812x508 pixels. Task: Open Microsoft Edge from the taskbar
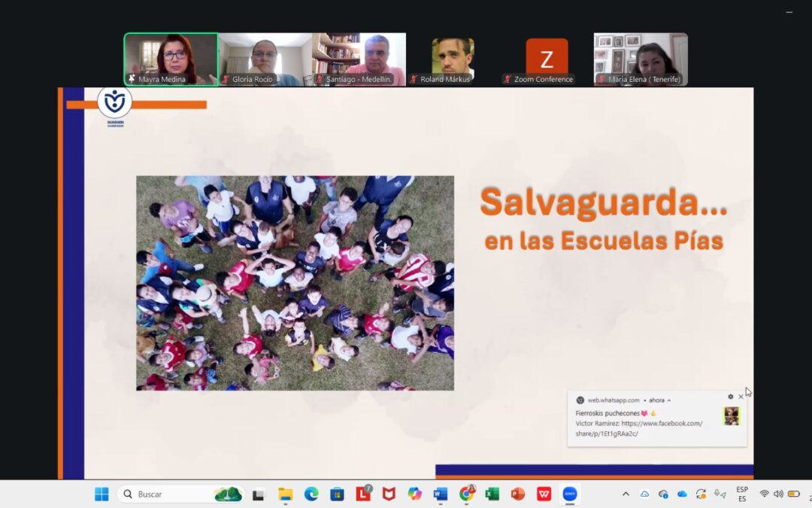click(x=311, y=494)
